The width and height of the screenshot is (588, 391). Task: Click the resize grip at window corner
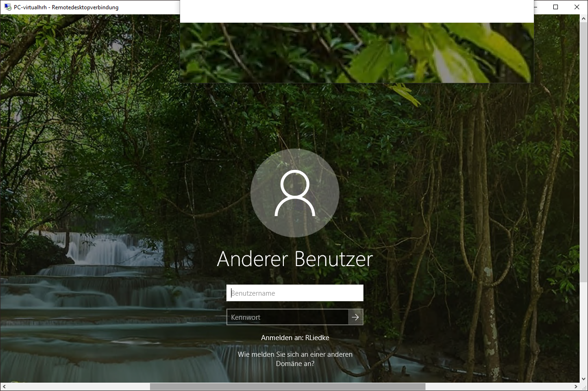pyautogui.click(x=584, y=387)
